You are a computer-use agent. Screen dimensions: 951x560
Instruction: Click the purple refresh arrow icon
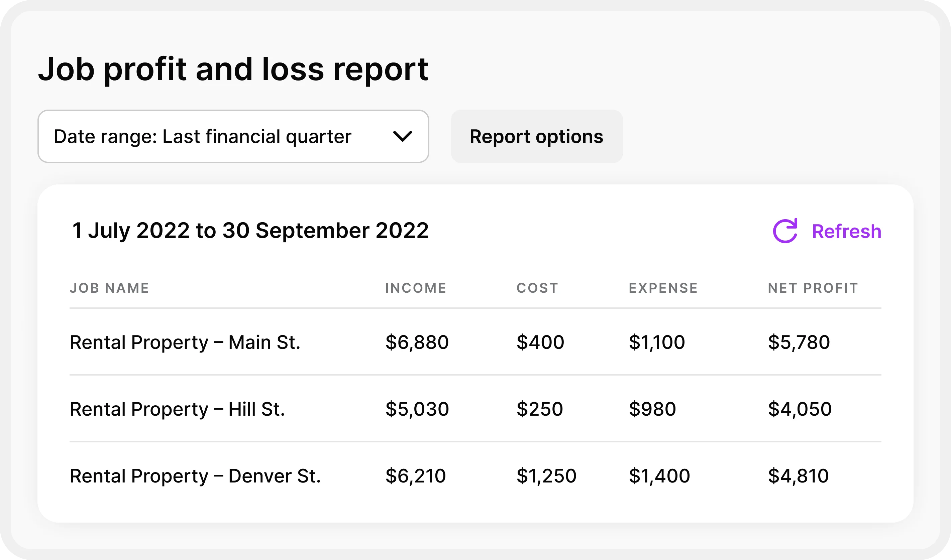coord(785,231)
